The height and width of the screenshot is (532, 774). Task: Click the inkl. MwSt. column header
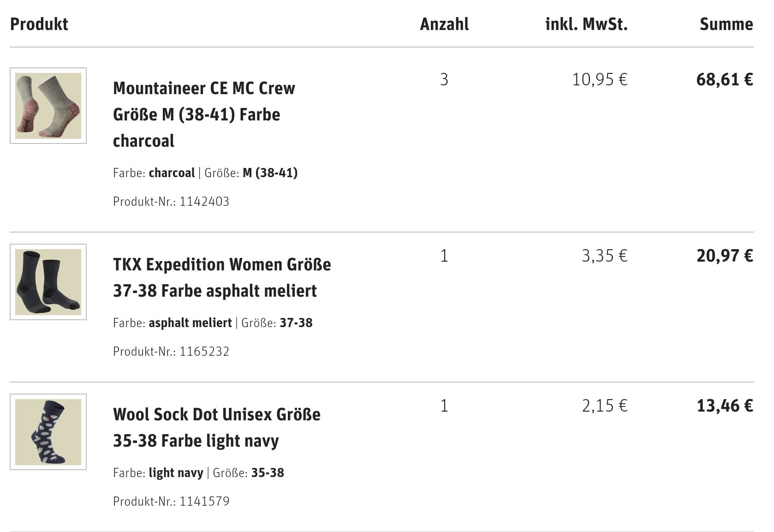(x=586, y=24)
